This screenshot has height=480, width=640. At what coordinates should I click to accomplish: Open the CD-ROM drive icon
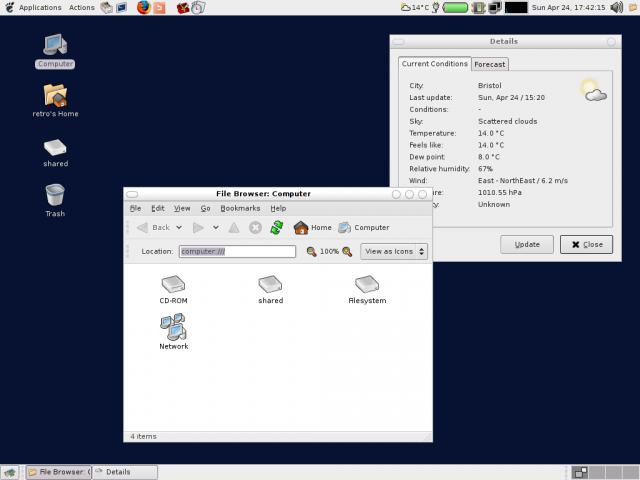coord(173,285)
